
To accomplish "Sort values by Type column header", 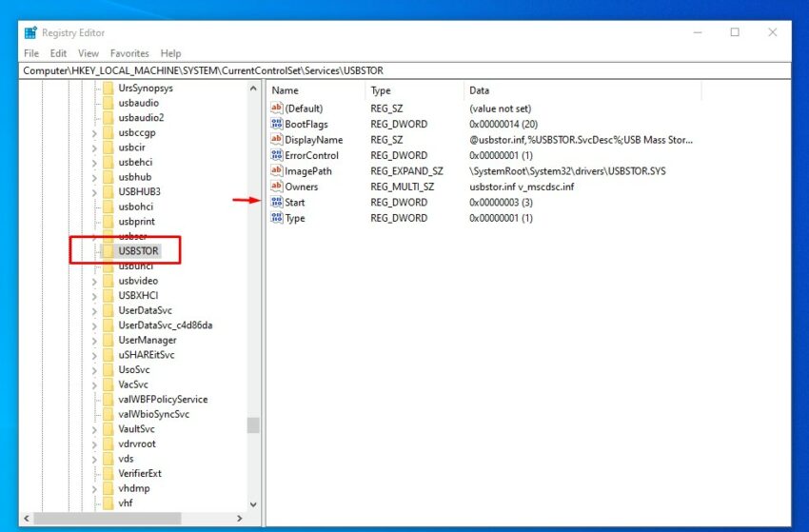I will (414, 90).
